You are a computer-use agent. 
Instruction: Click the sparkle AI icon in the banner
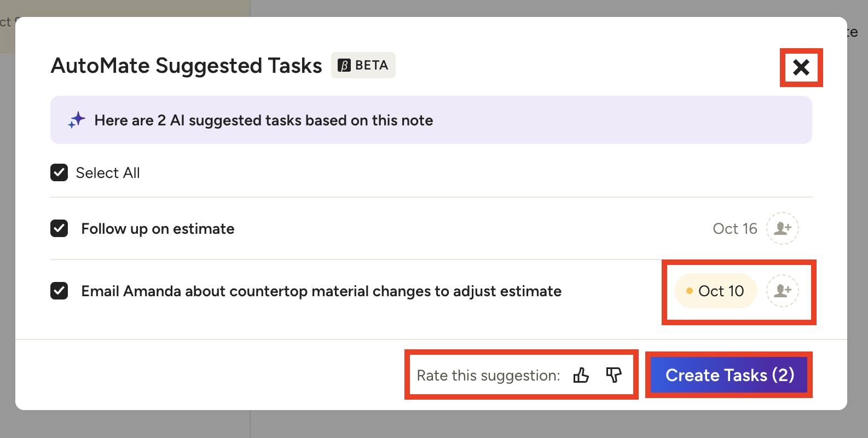tap(77, 120)
